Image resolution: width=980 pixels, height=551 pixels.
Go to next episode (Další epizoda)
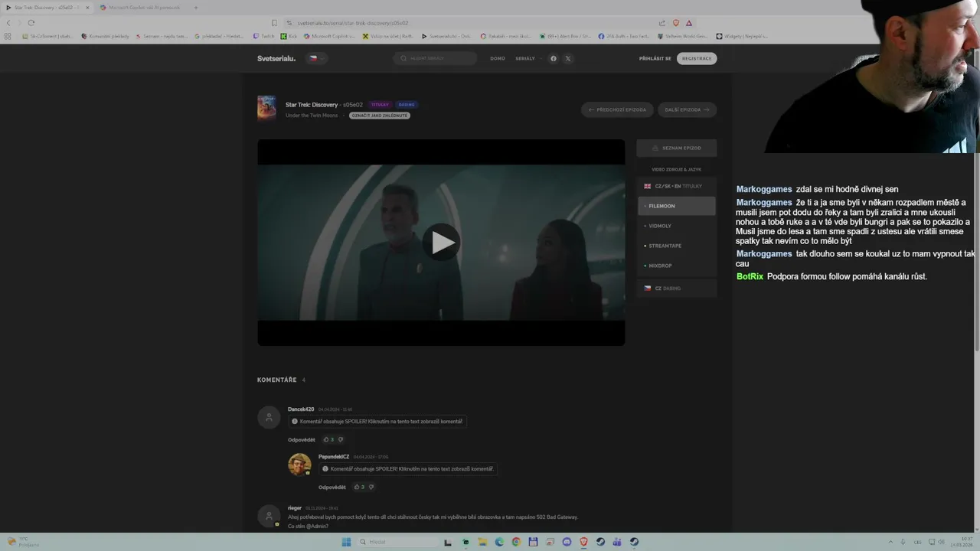coord(687,109)
